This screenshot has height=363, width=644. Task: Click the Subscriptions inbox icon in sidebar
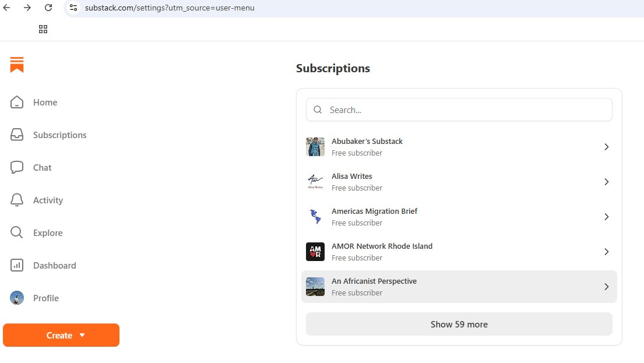tap(17, 135)
